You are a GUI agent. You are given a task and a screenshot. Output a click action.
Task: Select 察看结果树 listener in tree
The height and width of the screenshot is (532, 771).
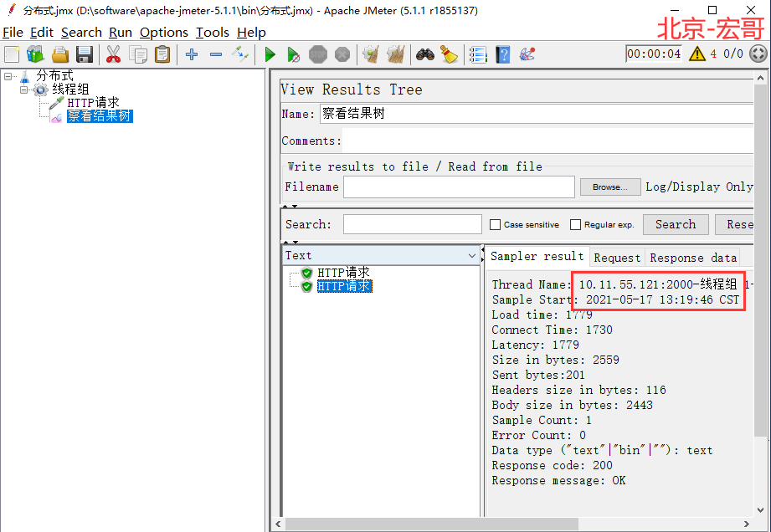[100, 116]
